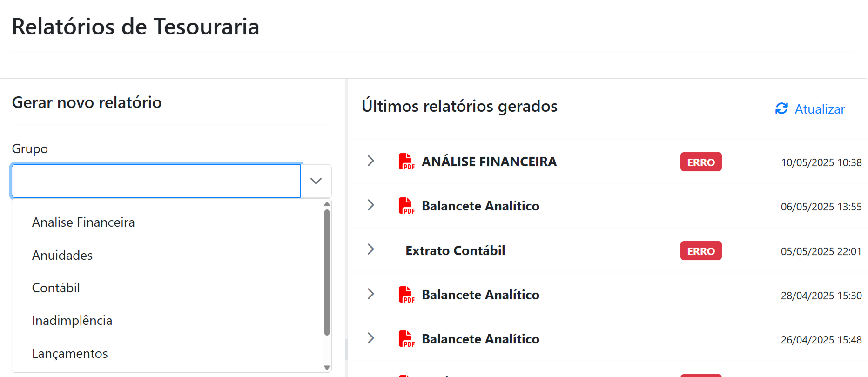Click ERRO badge on ANÁLISE FINANCEIRA row
This screenshot has height=377, width=868.
[700, 162]
